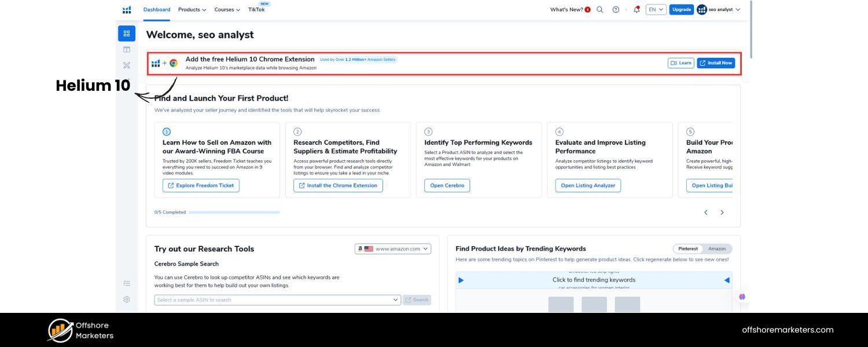Click the Install Now button
Viewport: 868px width, 347px height.
[x=716, y=63]
